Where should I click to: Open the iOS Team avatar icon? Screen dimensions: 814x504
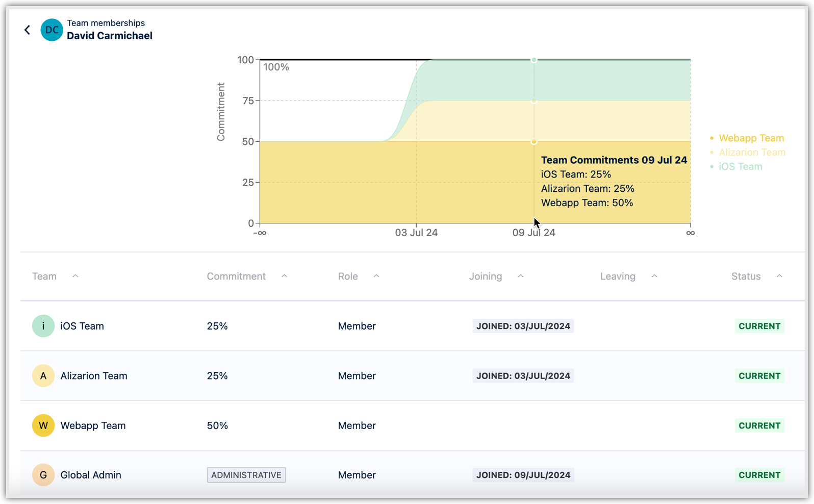coord(43,326)
